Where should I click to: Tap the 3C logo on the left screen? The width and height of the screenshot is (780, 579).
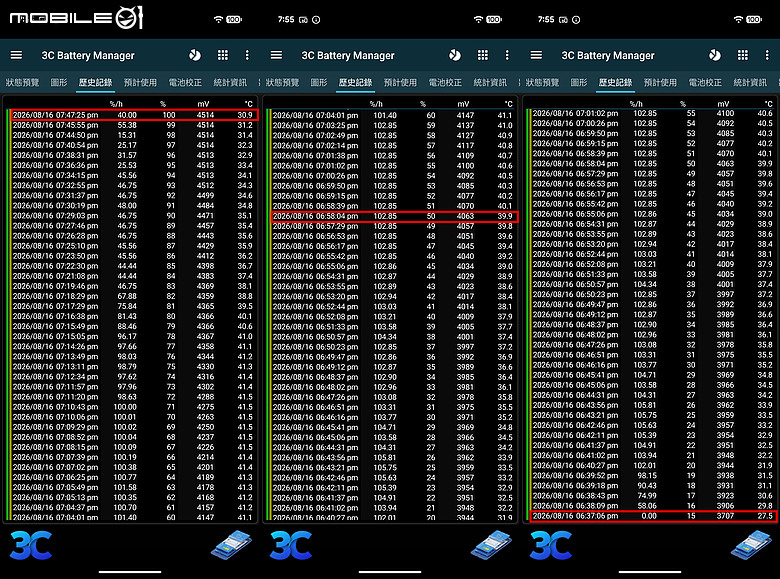pos(31,545)
